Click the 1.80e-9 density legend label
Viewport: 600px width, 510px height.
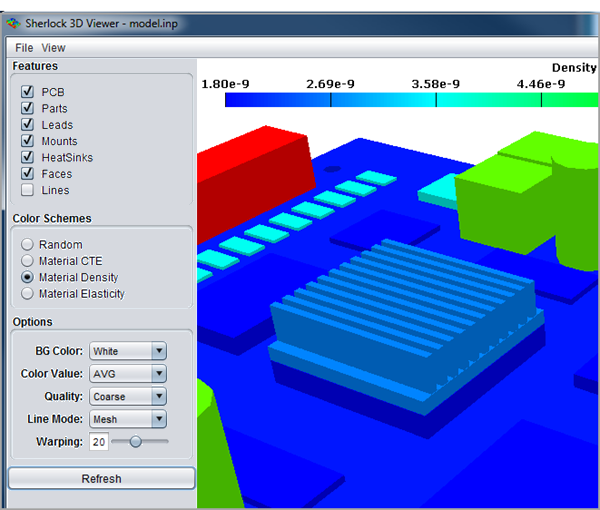[x=225, y=84]
